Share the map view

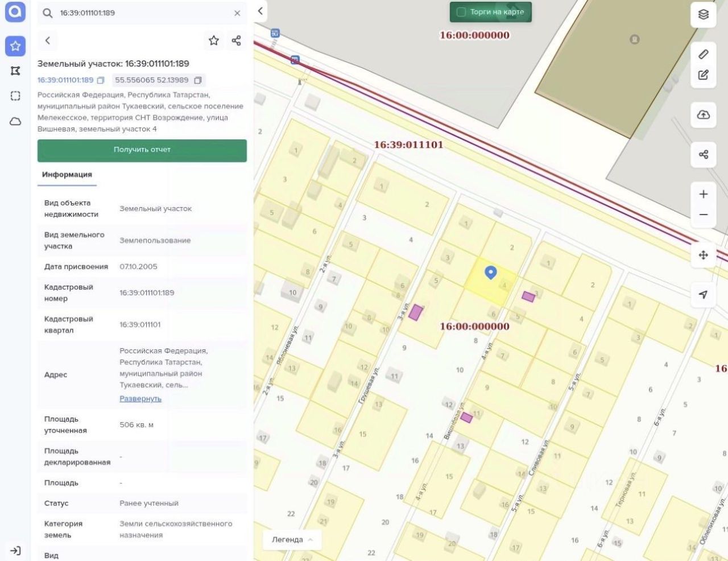(704, 154)
